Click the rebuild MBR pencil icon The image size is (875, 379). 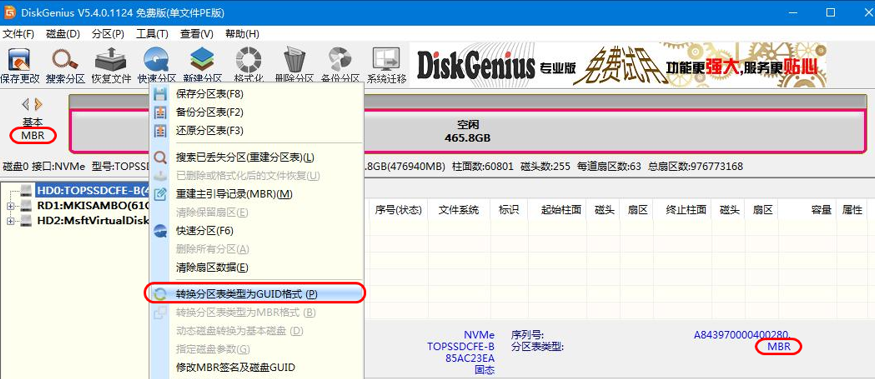click(x=160, y=194)
